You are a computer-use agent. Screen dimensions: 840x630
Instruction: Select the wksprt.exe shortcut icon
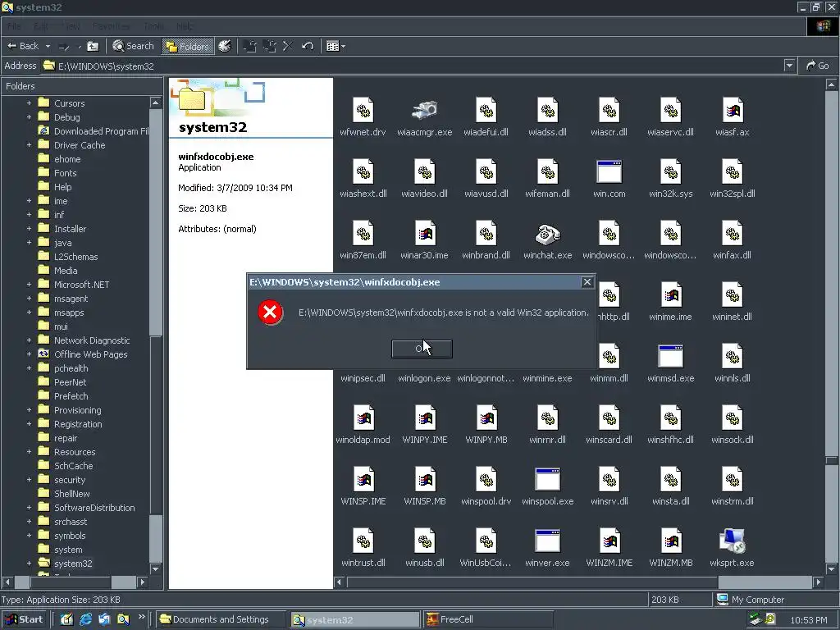click(x=733, y=541)
